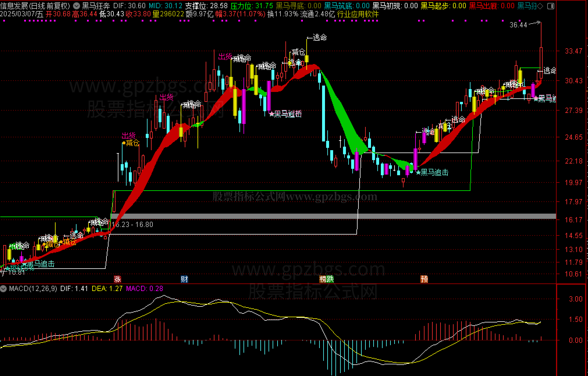Click the blue 财 marker icon
Image resolution: width=588 pixels, height=376 pixels.
(x=184, y=279)
